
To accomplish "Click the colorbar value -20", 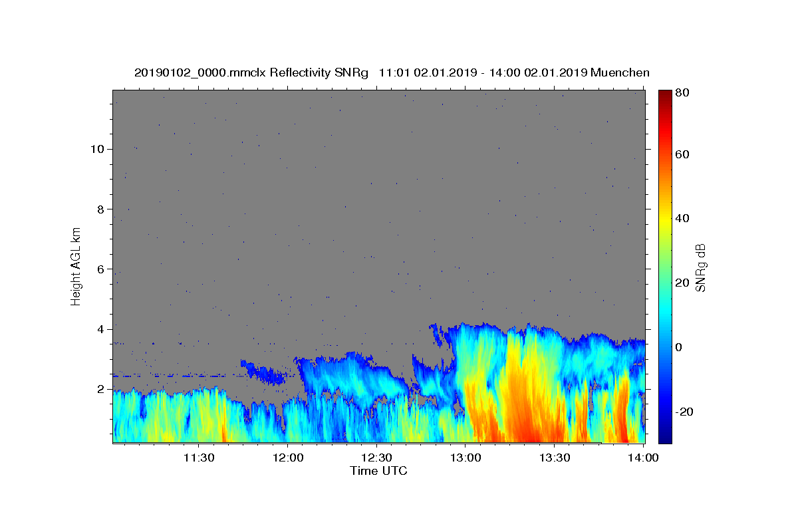I will 685,412.
